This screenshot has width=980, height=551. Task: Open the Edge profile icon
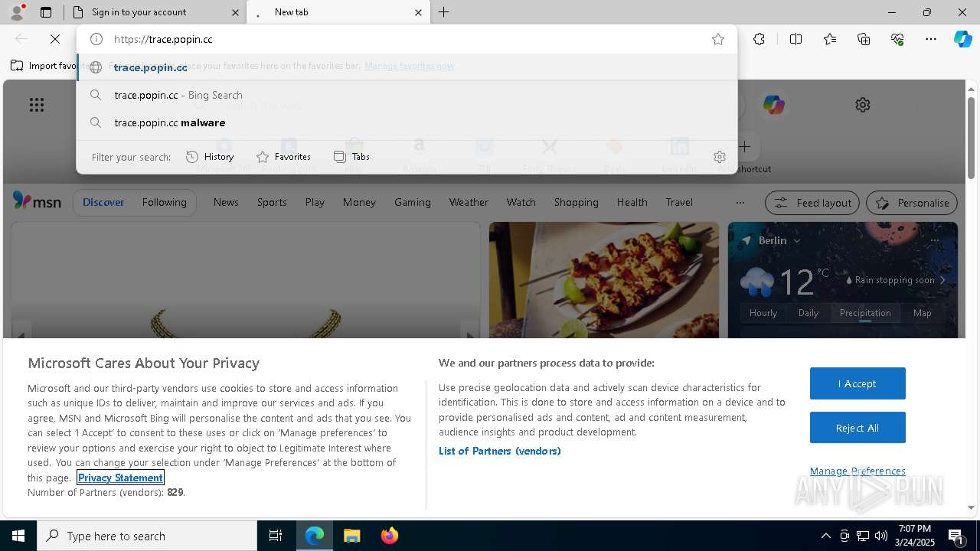[x=17, y=12]
